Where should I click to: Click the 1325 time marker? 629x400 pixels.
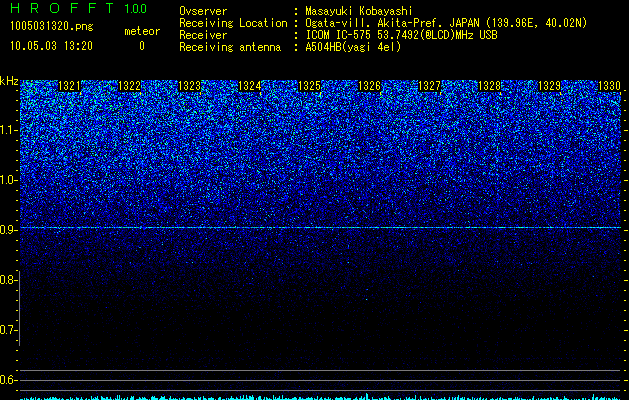coord(309,86)
